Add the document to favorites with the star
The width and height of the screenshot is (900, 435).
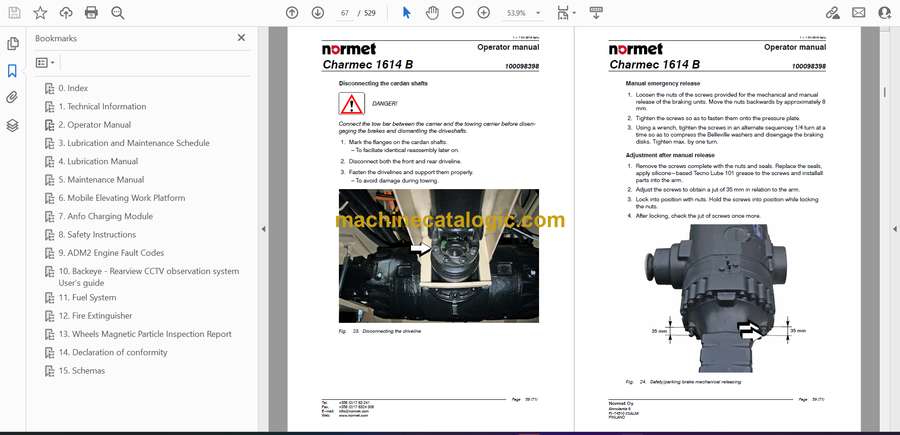pyautogui.click(x=40, y=13)
